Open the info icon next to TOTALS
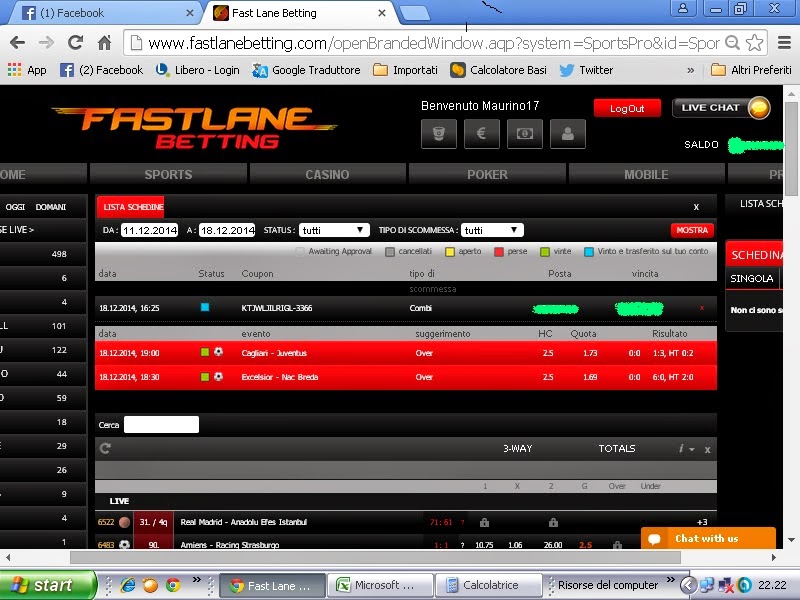Viewport: 800px width, 600px height. click(681, 448)
